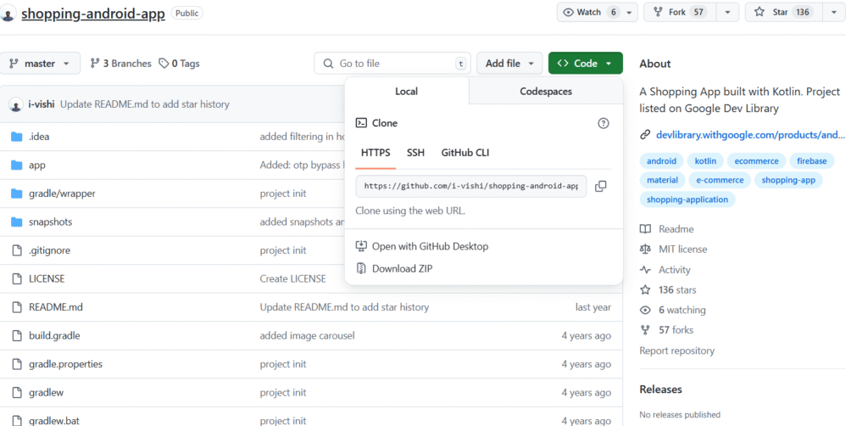This screenshot has width=868, height=426.
Task: Click the app folder icon
Action: [17, 165]
